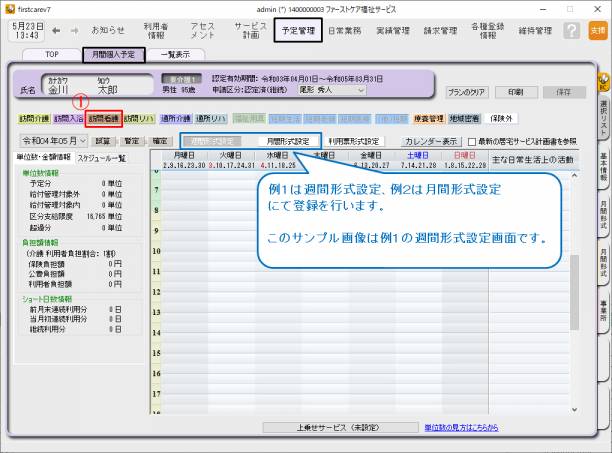Open the 単位数の見方はこちらから link
This screenshot has width=612, height=453.
461,426
